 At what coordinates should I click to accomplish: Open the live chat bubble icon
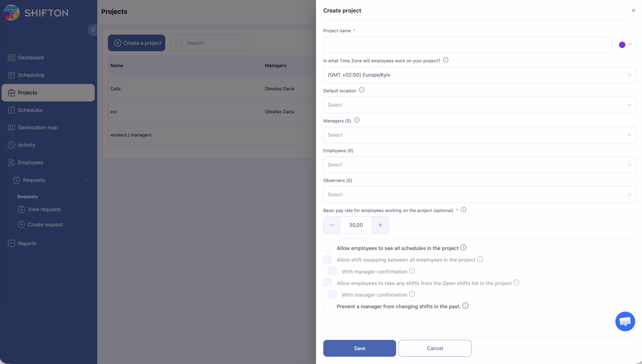625,321
